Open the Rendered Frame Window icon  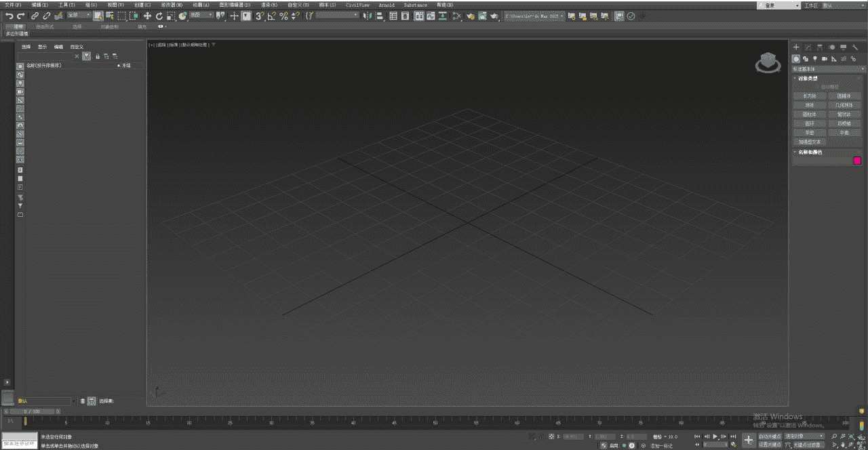482,16
